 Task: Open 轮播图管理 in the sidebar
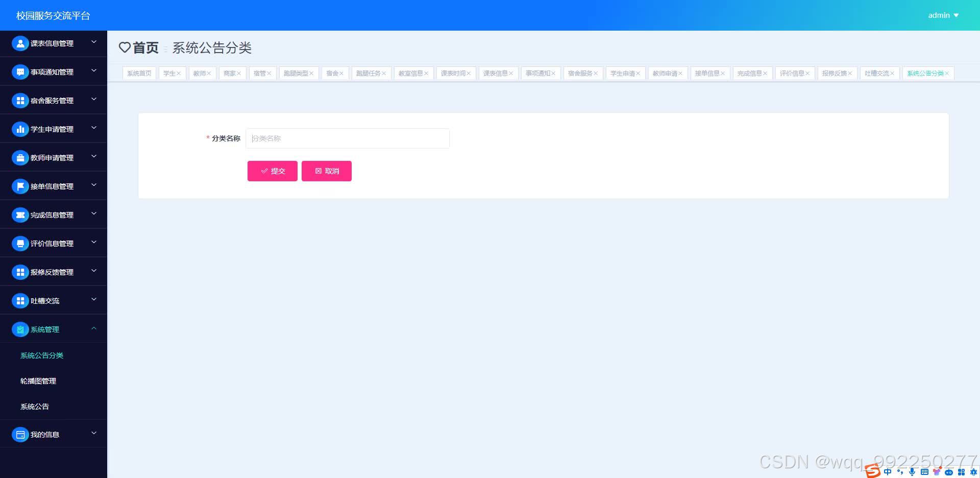tap(38, 381)
